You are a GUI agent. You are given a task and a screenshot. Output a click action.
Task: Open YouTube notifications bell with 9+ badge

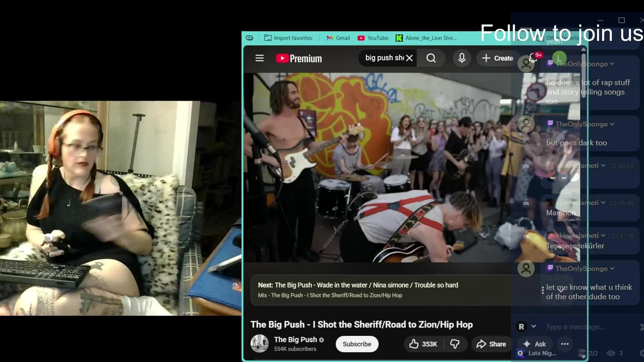534,58
